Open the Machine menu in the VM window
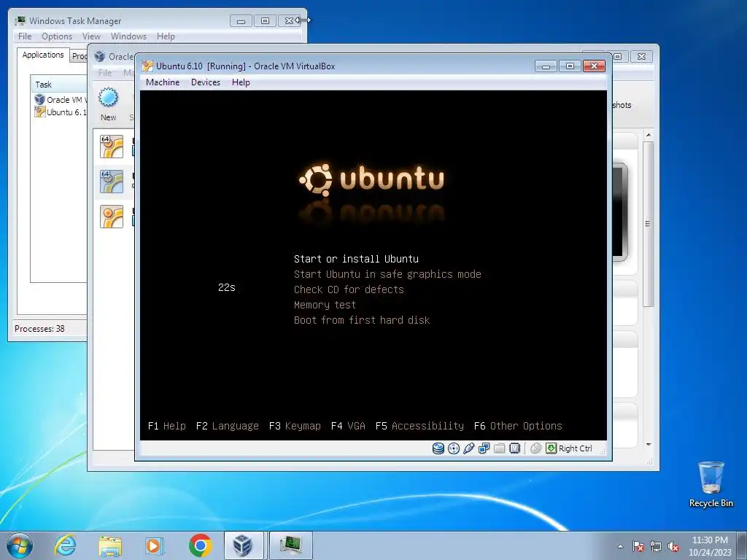The image size is (747, 560). click(163, 82)
